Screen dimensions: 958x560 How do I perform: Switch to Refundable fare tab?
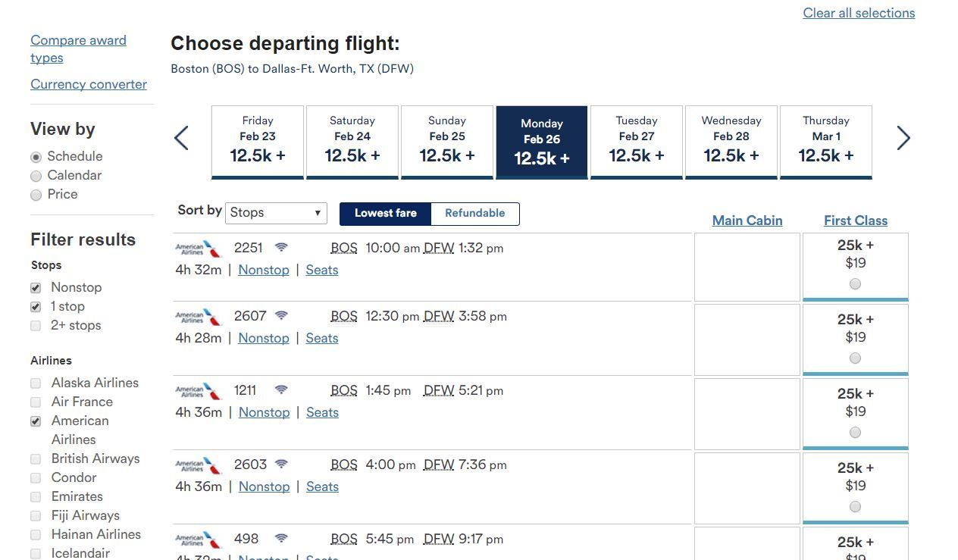pyautogui.click(x=474, y=214)
